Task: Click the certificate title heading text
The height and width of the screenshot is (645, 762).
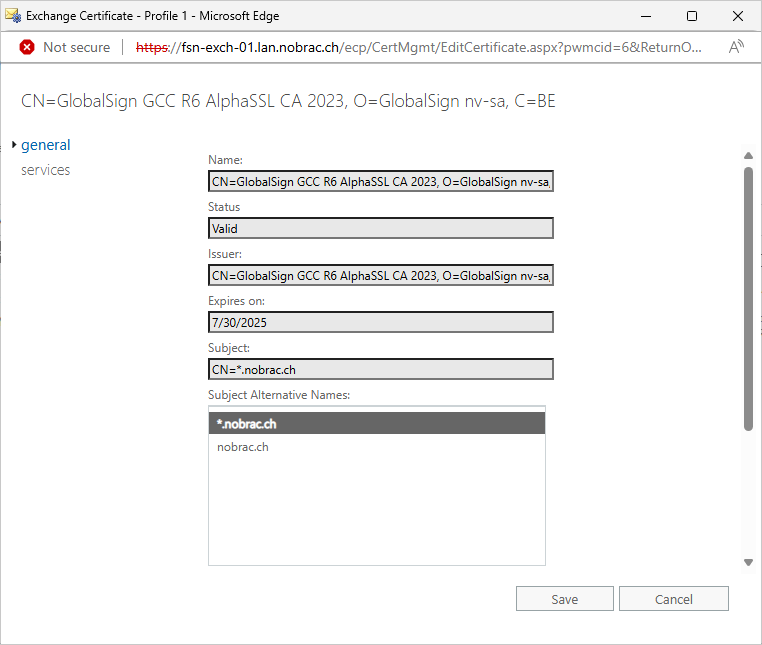Action: (288, 101)
